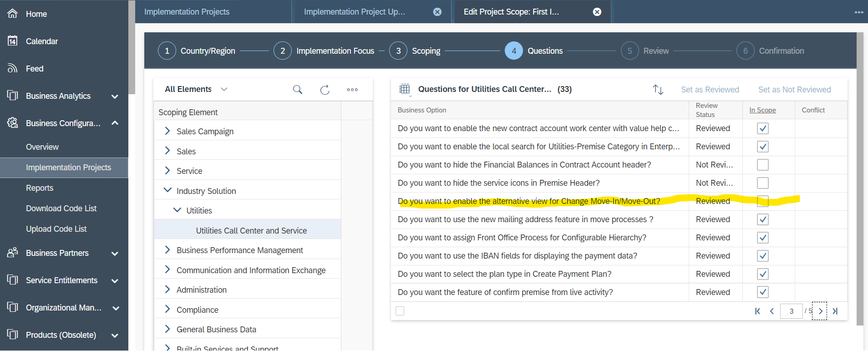
Task: Expand Business Partners sidebar section
Action: [x=115, y=254]
